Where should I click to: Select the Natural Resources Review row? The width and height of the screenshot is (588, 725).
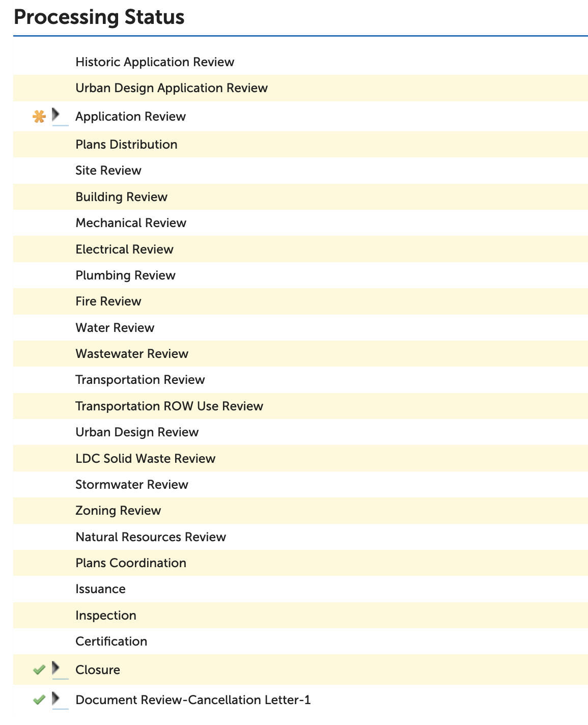point(300,537)
